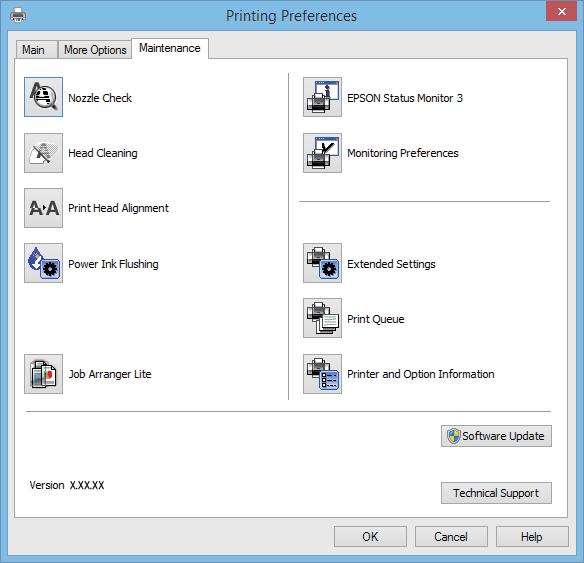Image resolution: width=584 pixels, height=563 pixels.
Task: Click the printer icon in the title bar
Action: [x=18, y=16]
